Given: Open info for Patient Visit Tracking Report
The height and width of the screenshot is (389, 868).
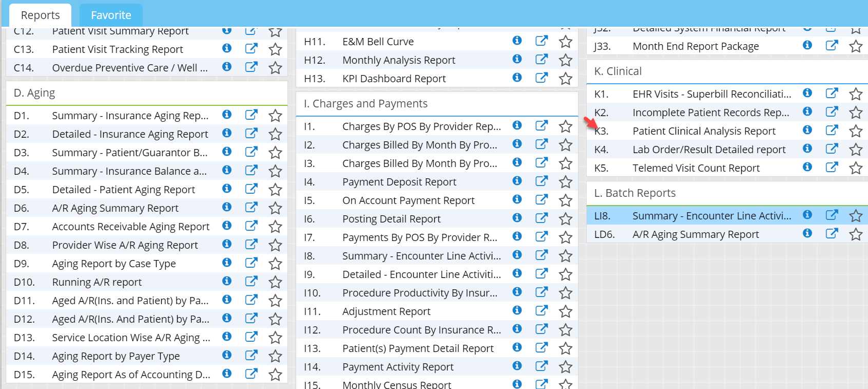Looking at the screenshot, I should click(x=226, y=48).
